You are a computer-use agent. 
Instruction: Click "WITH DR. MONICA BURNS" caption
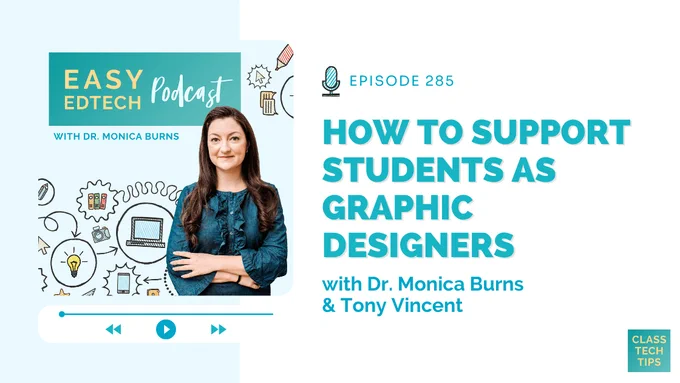[116, 136]
